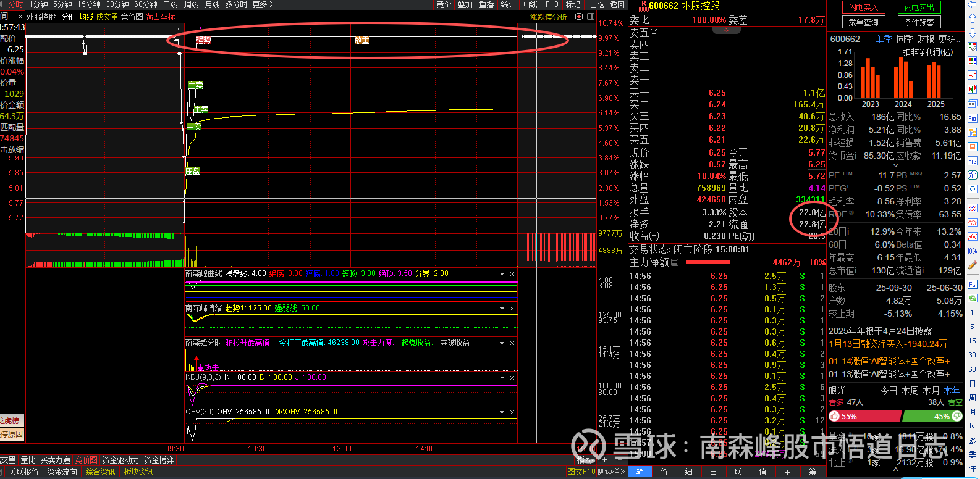
Task: Click the thumbs-down bearish vote icon
Action: coord(957,417)
